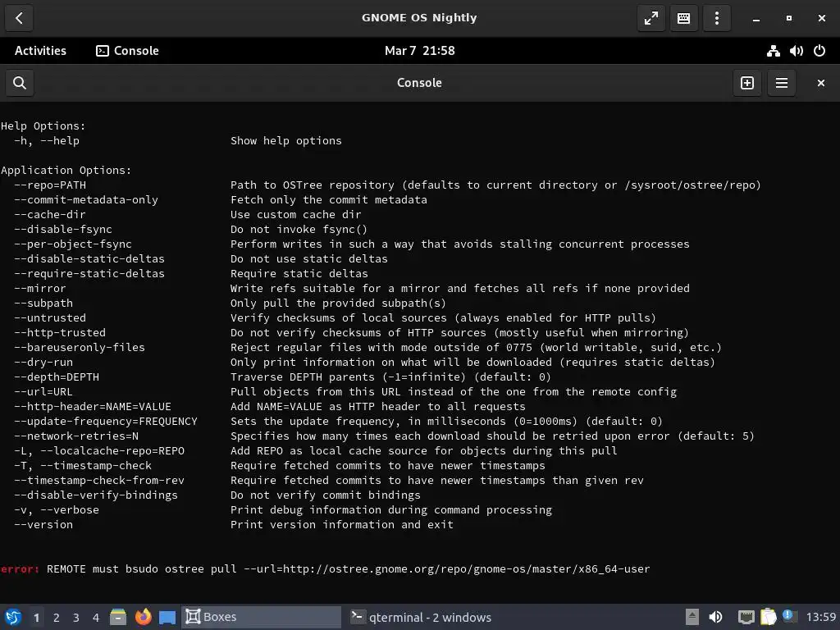Switch to workspace 2

(57, 618)
